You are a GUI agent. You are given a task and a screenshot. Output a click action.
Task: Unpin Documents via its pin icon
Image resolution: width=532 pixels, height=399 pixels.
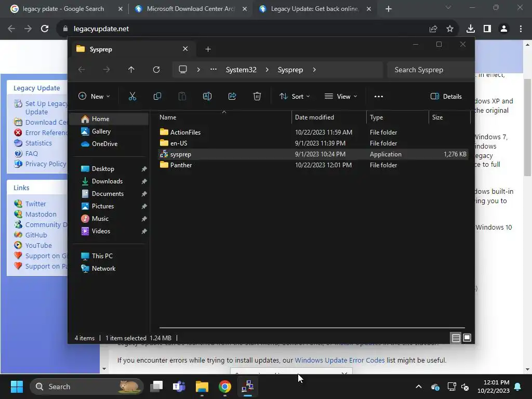pos(144,194)
